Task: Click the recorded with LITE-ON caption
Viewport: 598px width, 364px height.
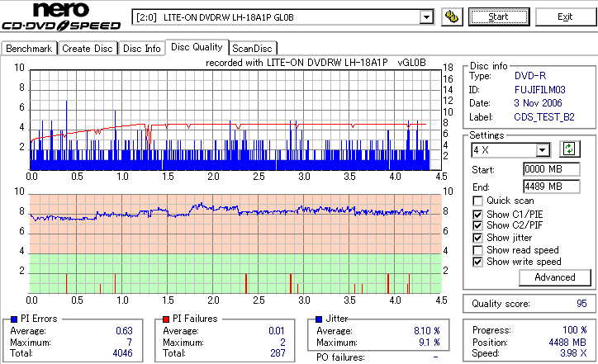Action: (x=316, y=63)
